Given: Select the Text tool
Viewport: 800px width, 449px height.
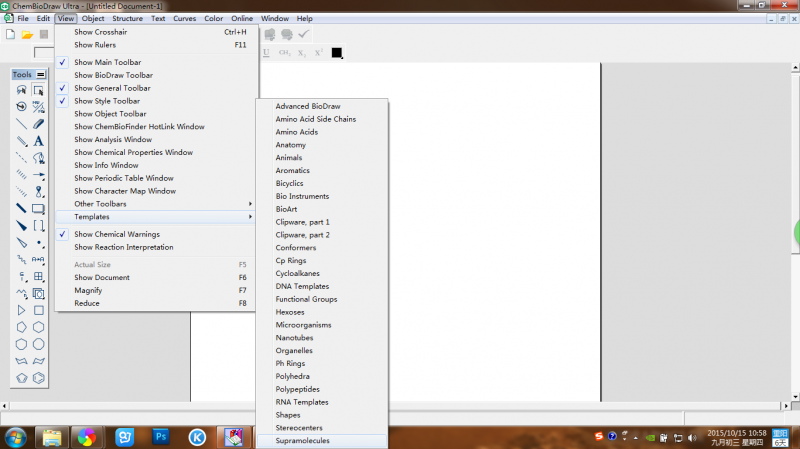Looking at the screenshot, I should (38, 141).
